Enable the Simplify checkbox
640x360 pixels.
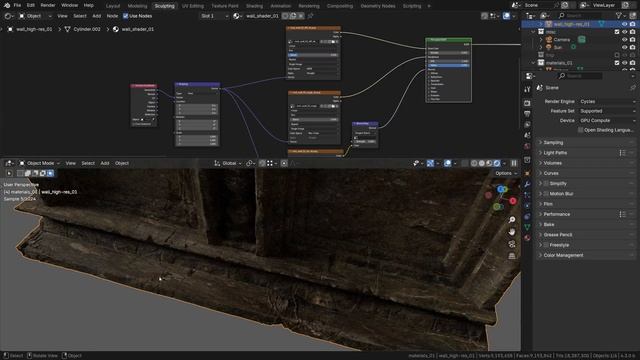point(546,184)
